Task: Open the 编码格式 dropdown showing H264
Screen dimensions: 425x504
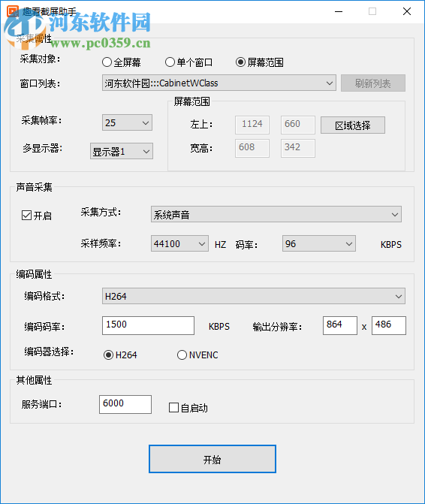Action: click(x=254, y=296)
